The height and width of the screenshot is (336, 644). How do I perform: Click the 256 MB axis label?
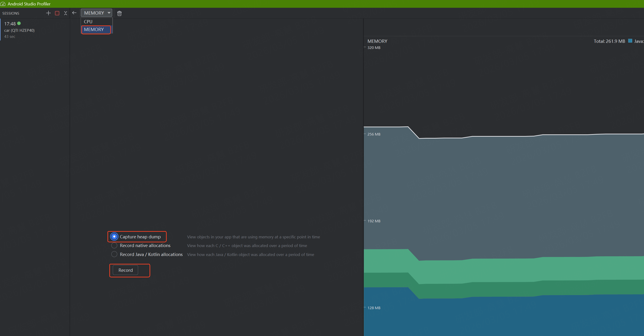click(374, 134)
